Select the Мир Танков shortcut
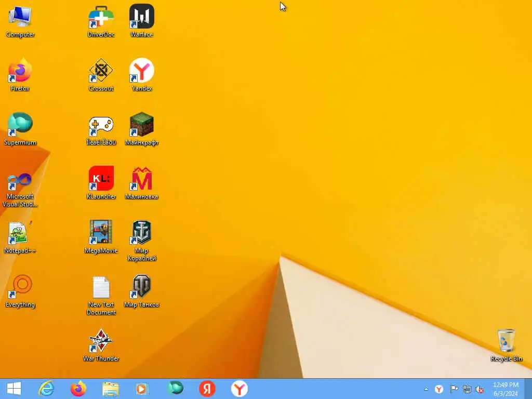The width and height of the screenshot is (532, 399). pyautogui.click(x=141, y=291)
